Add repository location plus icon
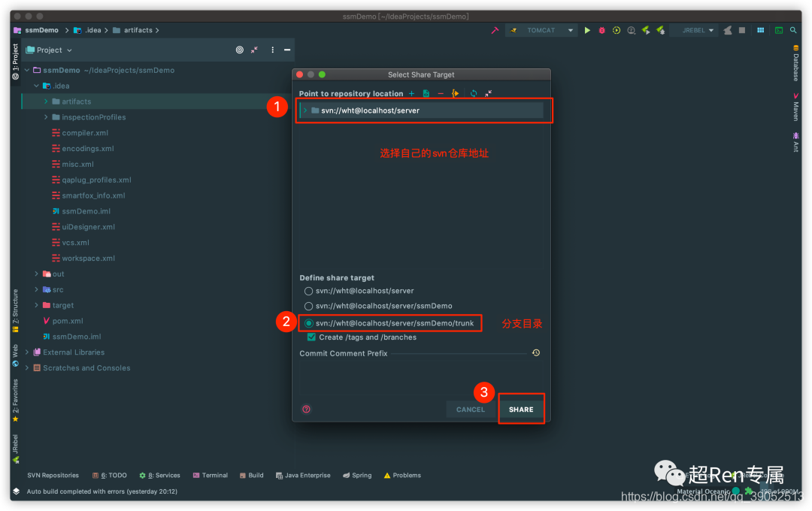 pos(411,94)
